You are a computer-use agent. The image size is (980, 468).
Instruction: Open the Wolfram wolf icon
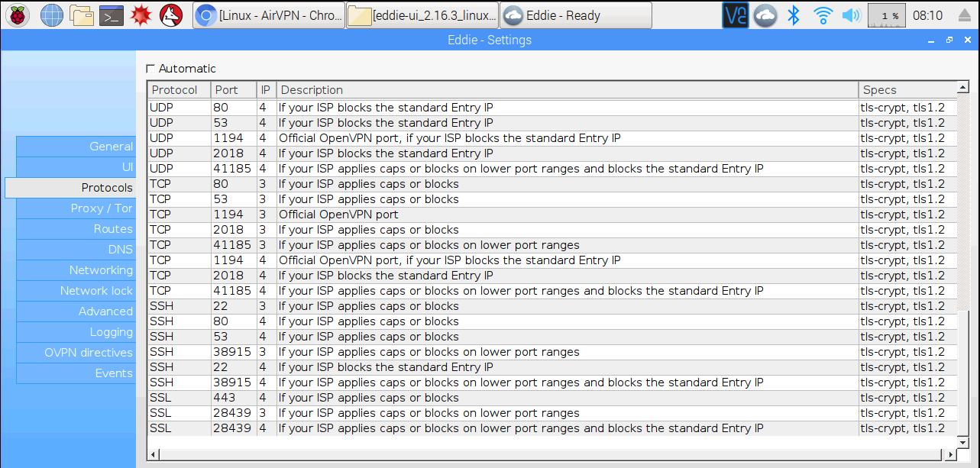[171, 15]
